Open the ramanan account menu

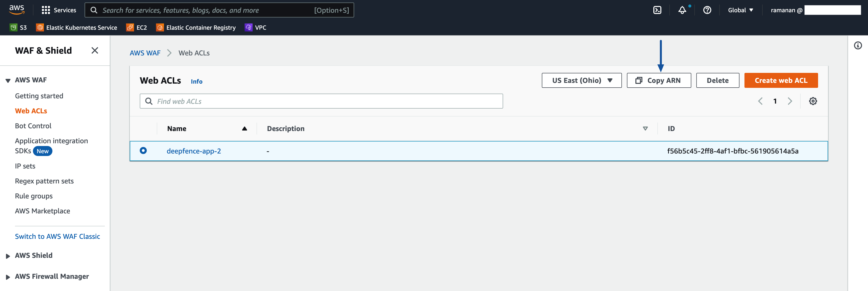click(815, 10)
